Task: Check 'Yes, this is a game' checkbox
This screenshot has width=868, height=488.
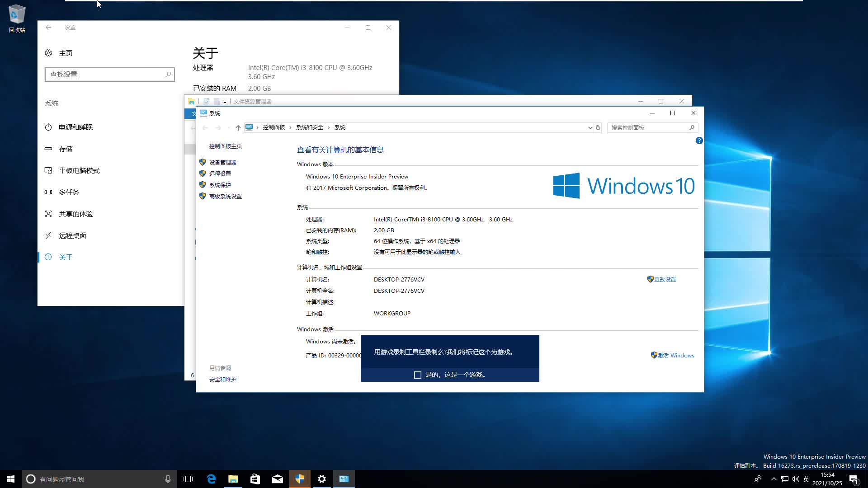Action: [418, 375]
